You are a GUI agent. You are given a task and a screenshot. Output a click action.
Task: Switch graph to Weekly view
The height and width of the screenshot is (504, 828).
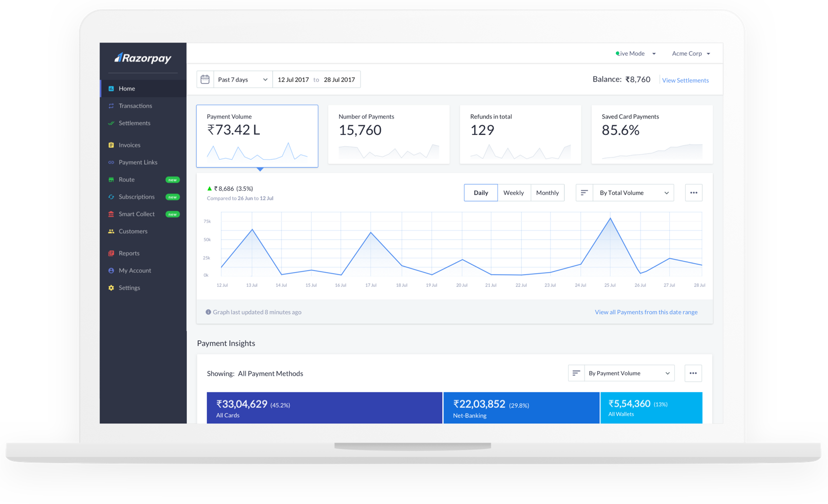(x=514, y=193)
